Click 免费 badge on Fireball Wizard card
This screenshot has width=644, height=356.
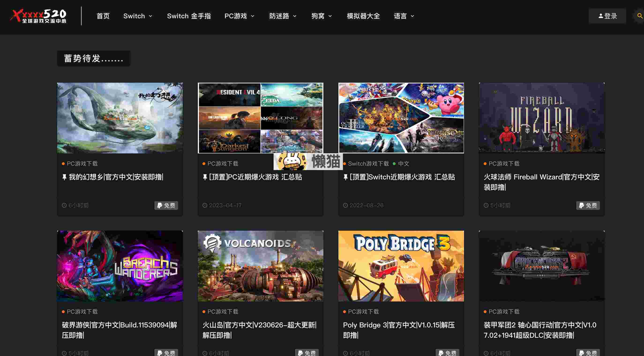(588, 205)
